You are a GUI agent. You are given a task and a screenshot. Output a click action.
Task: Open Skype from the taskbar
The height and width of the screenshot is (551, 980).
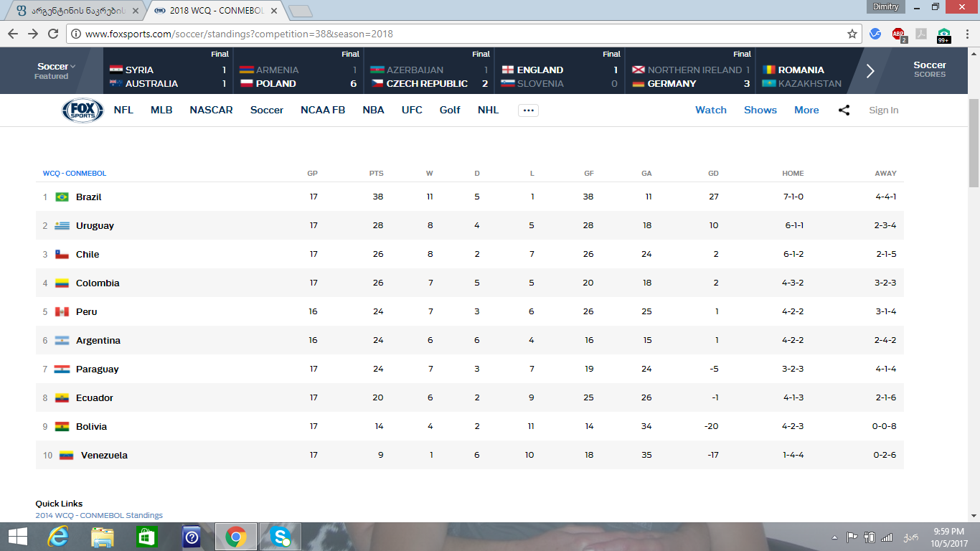(x=281, y=537)
